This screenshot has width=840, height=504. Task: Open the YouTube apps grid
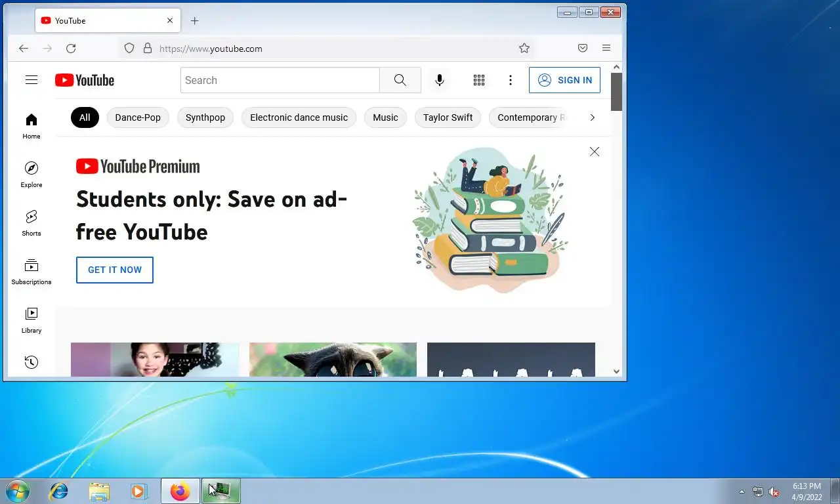[x=479, y=80]
